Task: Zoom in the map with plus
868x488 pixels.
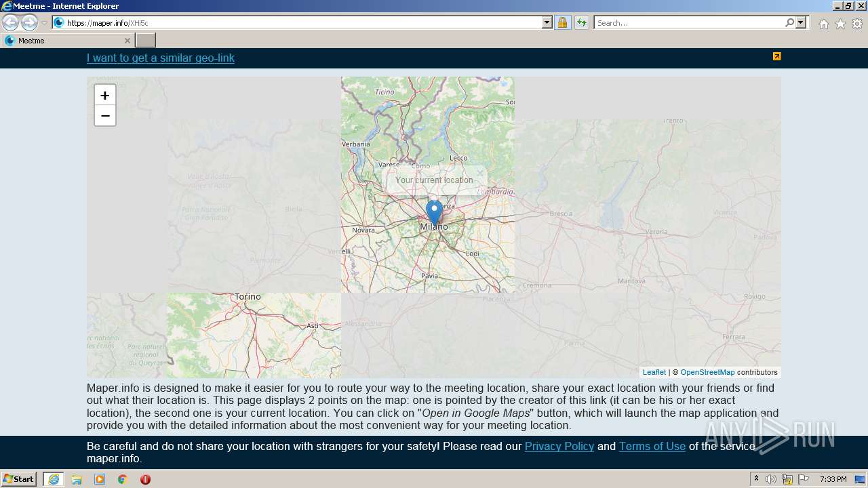Action: (105, 96)
